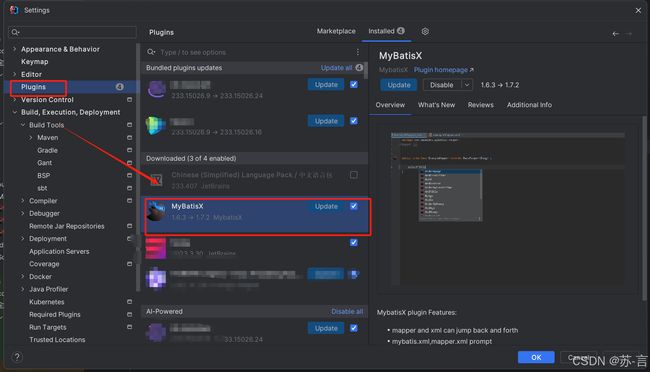Toggle the AI-Powered plugin checkbox

click(x=354, y=328)
